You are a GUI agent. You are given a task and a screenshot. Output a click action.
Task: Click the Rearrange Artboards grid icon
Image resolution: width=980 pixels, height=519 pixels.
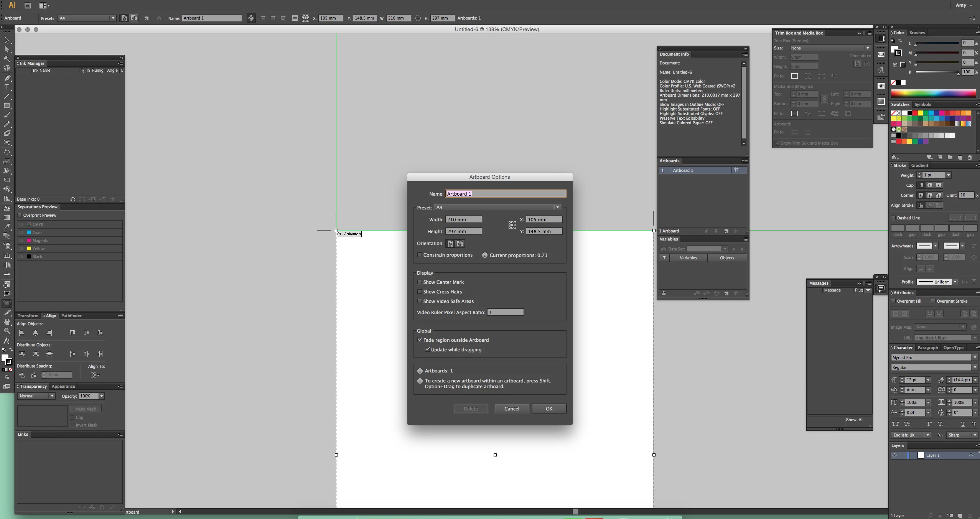pos(305,18)
